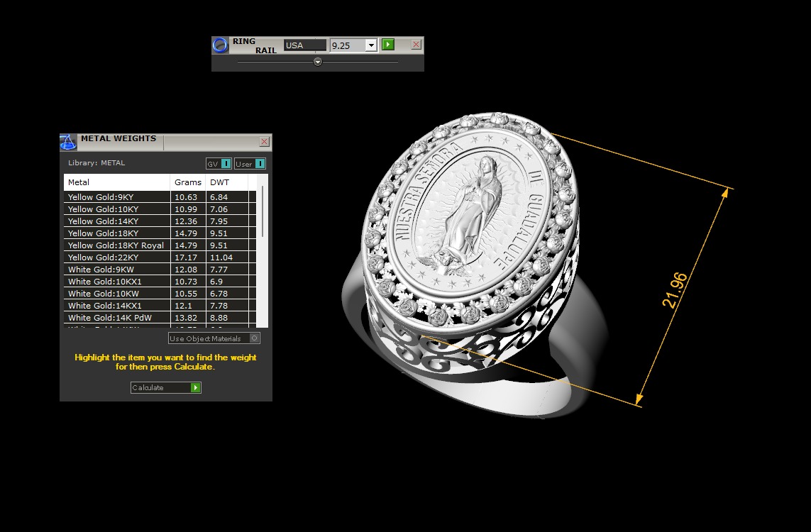Select the Yellow Gold:9KY row
Viewport: 811px width, 532px height.
tap(160, 197)
